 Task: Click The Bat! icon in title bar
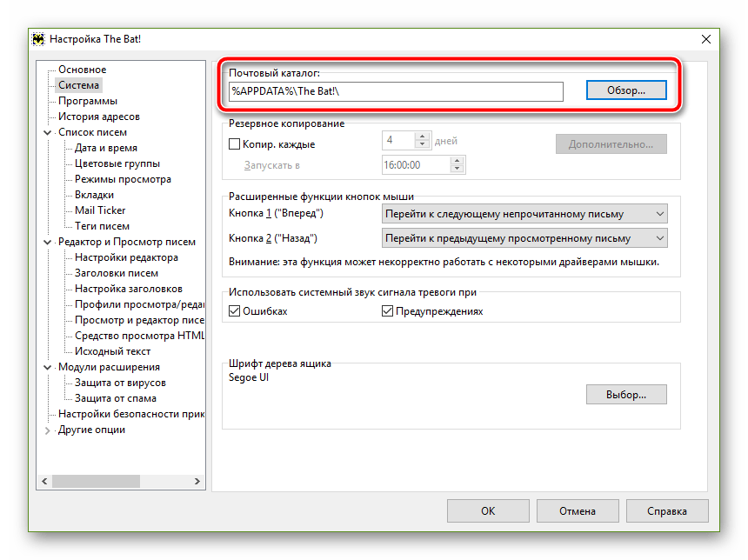click(38, 39)
